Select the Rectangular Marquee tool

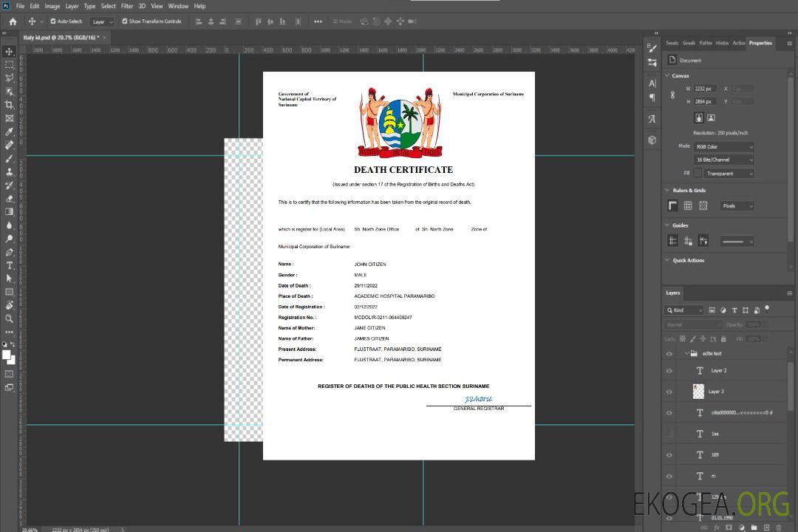[9, 65]
